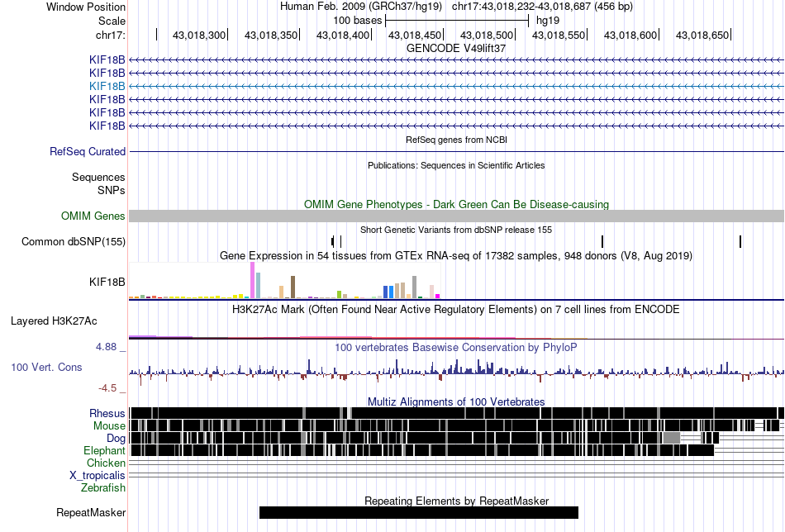Screen dimensions: 785x532
Task: Open Gene Expression in 54 tissues title
Action: 456,256
